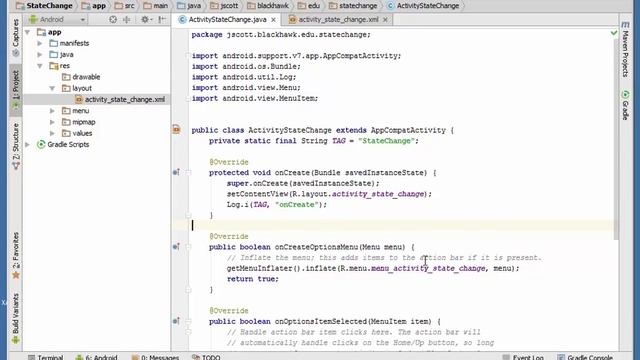Screen dimensions: 640x360
Task: Click the jscott breadcrumb
Action: click(x=224, y=6)
